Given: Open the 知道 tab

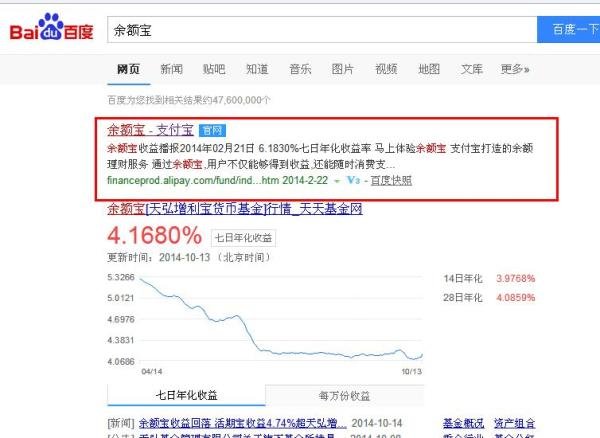Looking at the screenshot, I should tap(257, 69).
